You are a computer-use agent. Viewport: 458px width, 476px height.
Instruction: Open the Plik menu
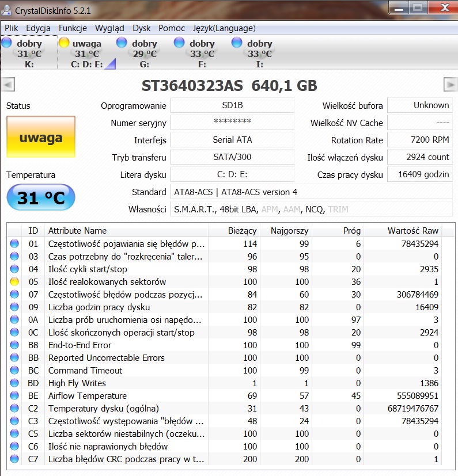point(12,28)
